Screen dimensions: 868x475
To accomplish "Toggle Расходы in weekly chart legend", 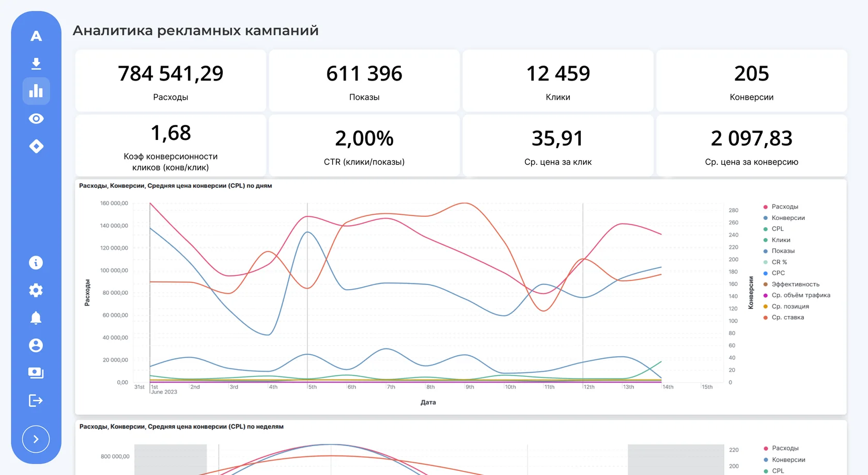I will (781, 448).
